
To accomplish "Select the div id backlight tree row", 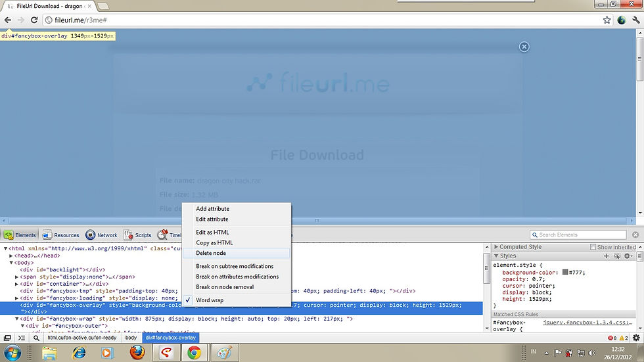I will pos(62,269).
